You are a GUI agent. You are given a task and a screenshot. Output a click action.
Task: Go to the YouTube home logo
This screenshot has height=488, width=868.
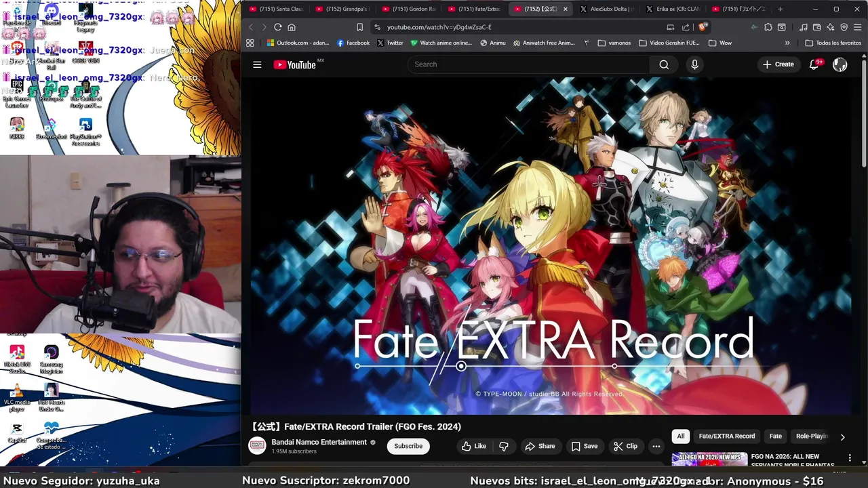coord(295,64)
